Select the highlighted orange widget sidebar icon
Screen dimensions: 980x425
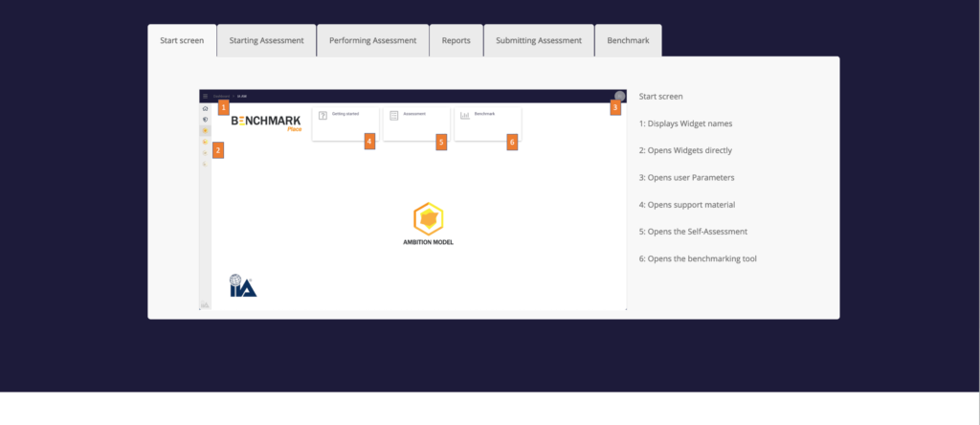pos(205,130)
